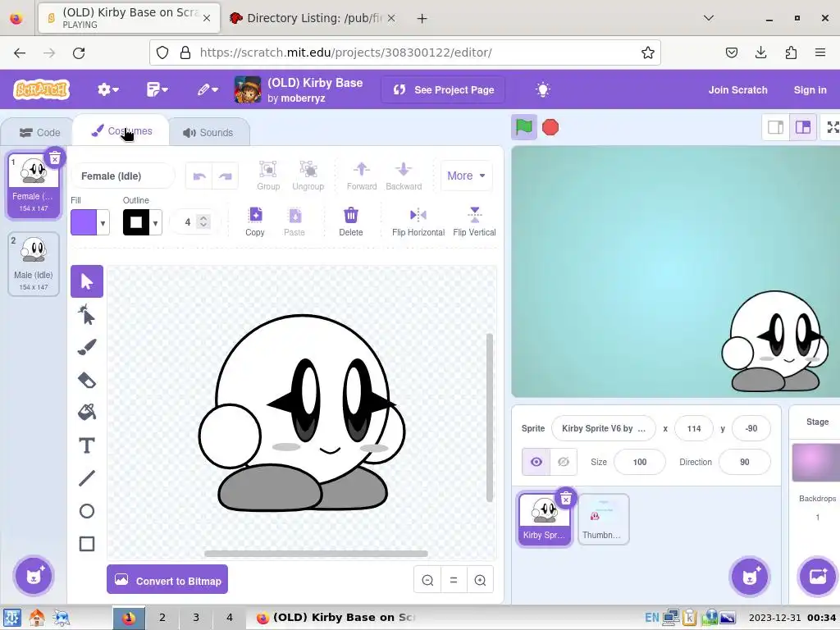The height and width of the screenshot is (630, 840).
Task: Open the Outline color dropdown arrow
Action: click(155, 222)
